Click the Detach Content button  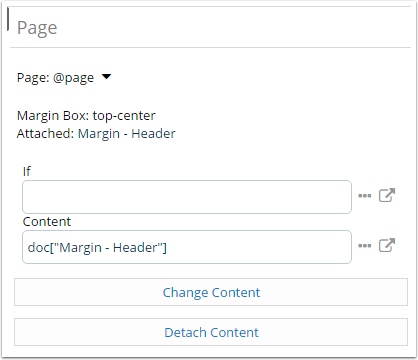(211, 332)
